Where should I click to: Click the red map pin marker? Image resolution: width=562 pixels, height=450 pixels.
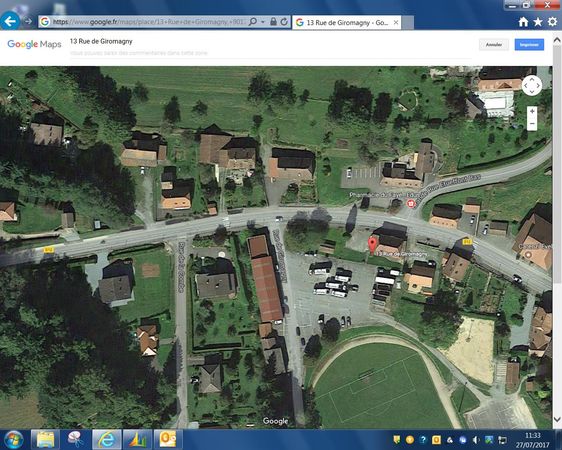pos(372,245)
